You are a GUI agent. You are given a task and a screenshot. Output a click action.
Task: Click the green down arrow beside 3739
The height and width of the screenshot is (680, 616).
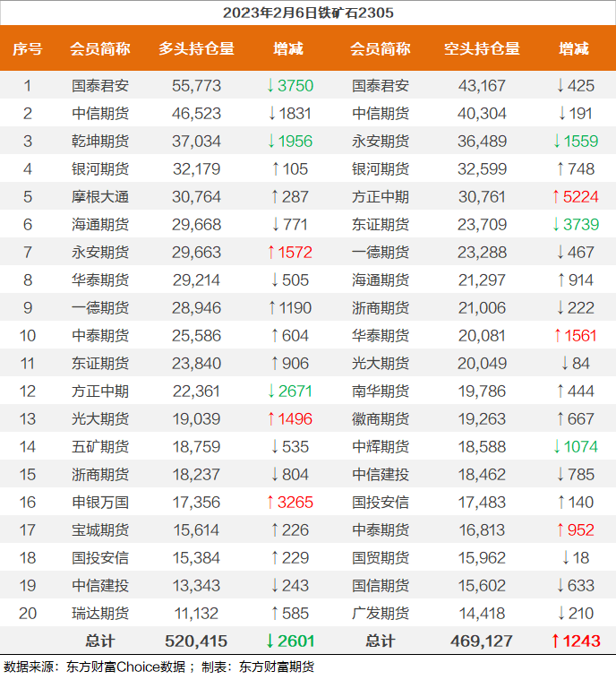556,225
